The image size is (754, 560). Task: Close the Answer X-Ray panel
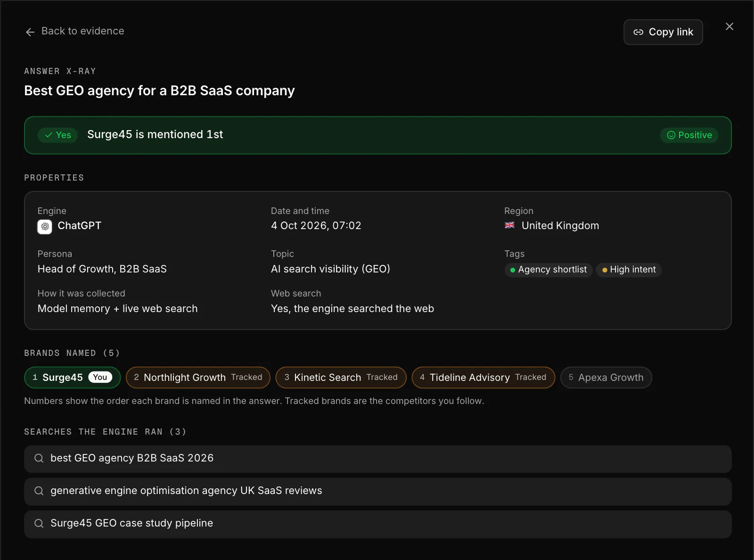click(x=729, y=26)
